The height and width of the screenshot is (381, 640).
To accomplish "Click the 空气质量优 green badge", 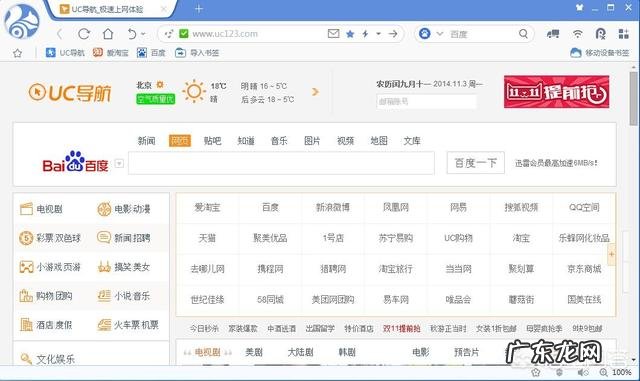I will click(x=156, y=99).
